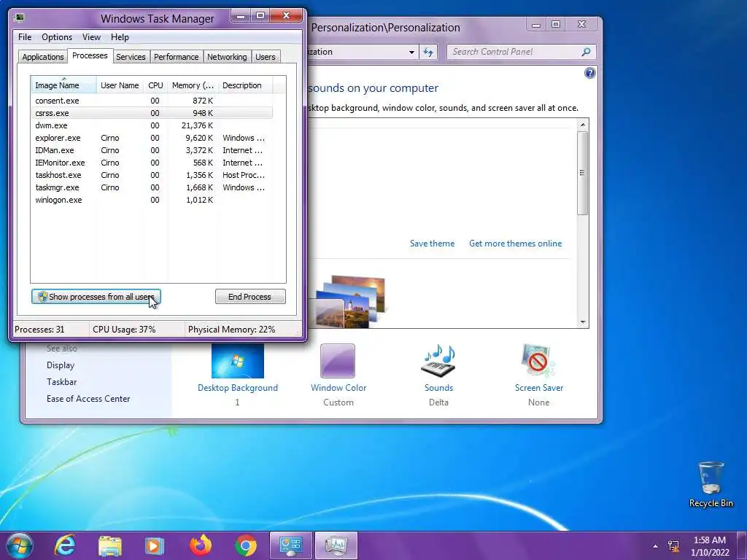Switch to the Applications tab
The width and height of the screenshot is (747, 560).
pyautogui.click(x=43, y=57)
